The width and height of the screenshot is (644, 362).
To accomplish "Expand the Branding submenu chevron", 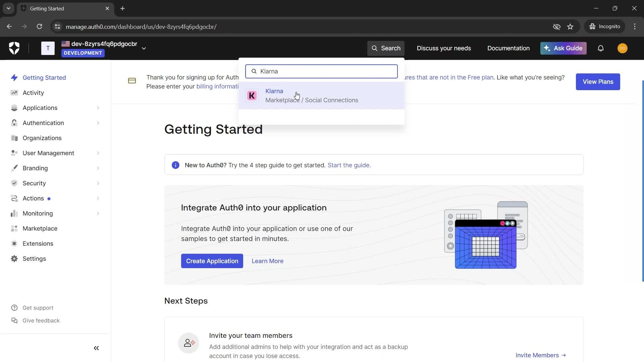I will [98, 168].
